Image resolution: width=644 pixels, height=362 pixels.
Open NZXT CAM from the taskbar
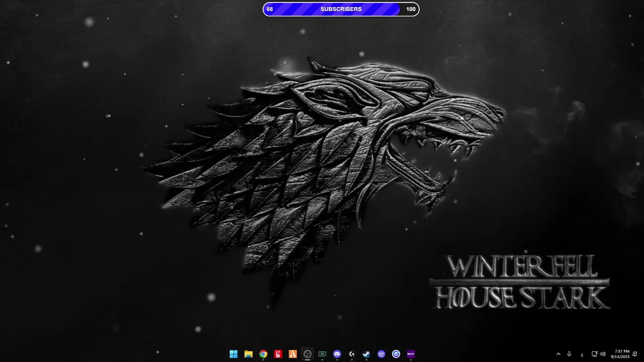(411, 354)
